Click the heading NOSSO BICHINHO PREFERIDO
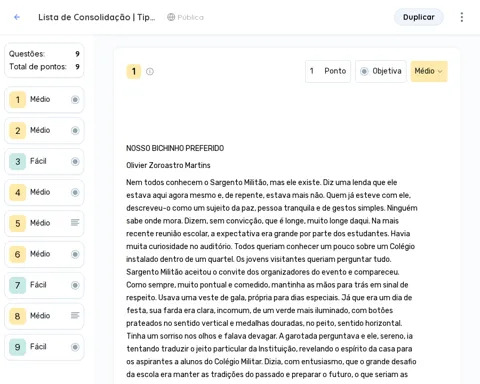This screenshot has height=384, width=480. coord(175,148)
